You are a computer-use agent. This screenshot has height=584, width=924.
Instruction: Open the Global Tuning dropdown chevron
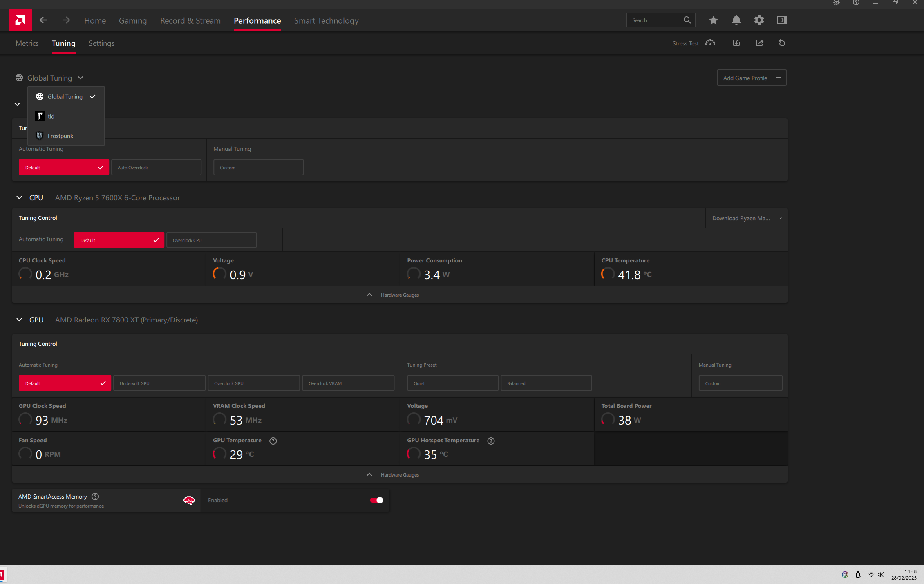[x=81, y=78]
